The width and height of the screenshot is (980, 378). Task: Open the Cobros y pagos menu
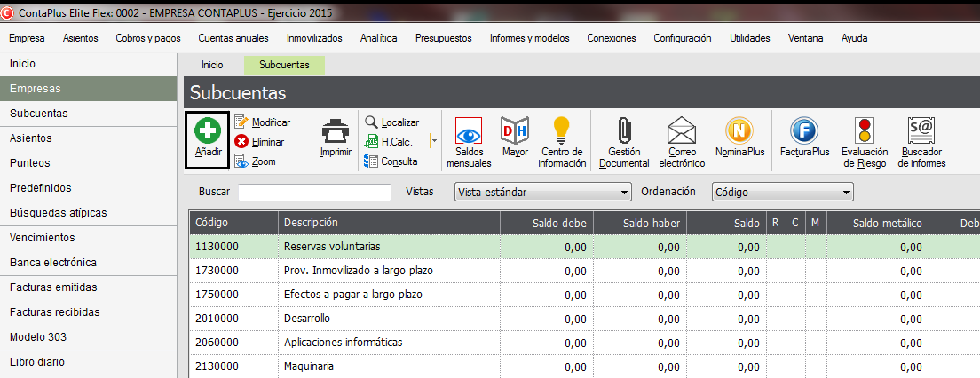coord(148,38)
